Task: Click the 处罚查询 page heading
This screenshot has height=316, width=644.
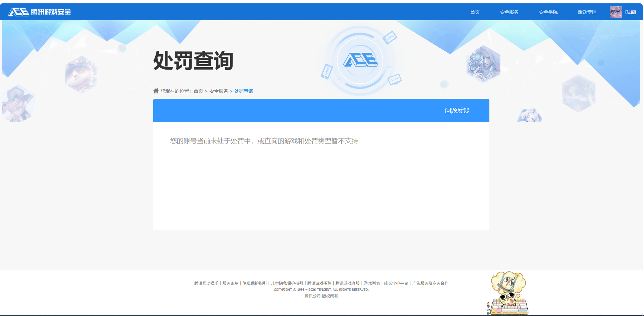Action: [193, 61]
